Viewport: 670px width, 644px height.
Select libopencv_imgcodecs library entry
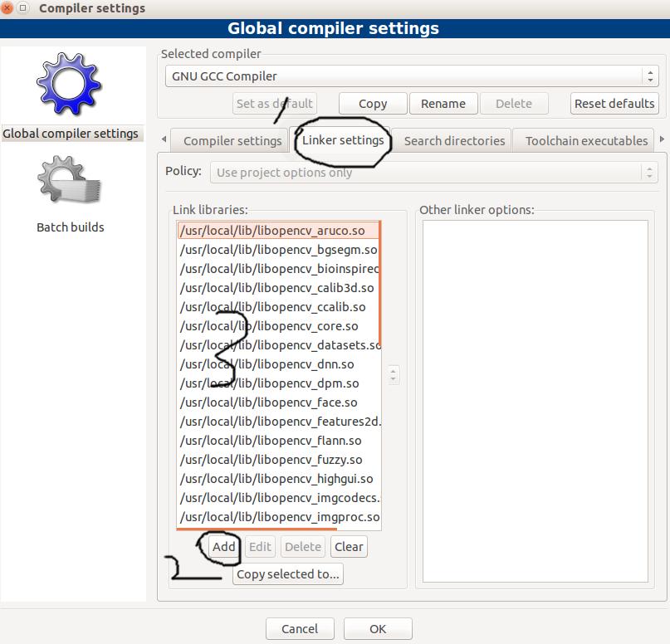(279, 498)
